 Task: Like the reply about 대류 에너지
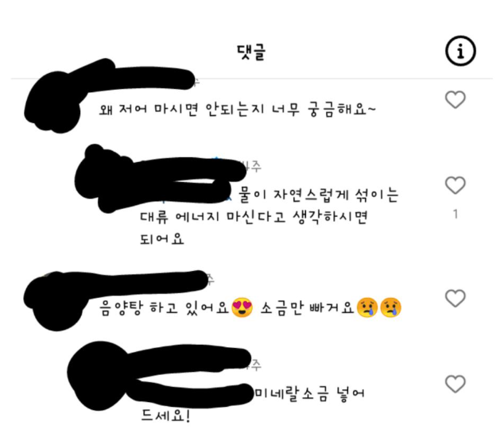pos(456,185)
